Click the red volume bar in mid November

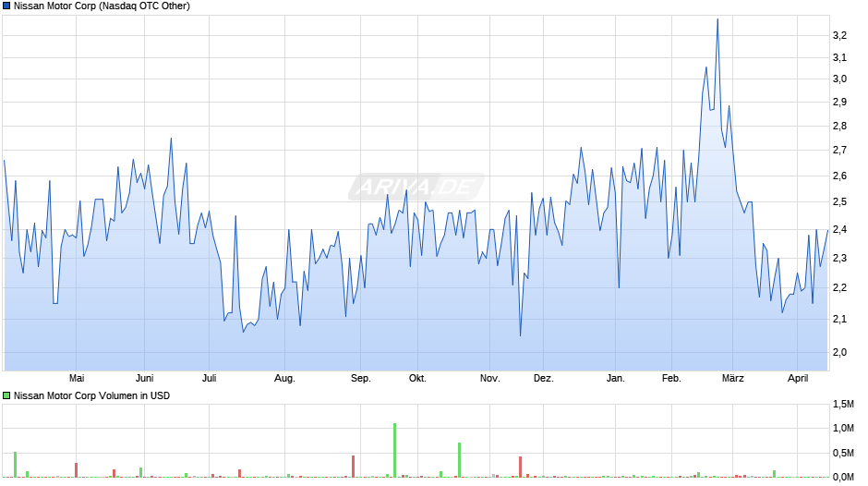click(521, 467)
